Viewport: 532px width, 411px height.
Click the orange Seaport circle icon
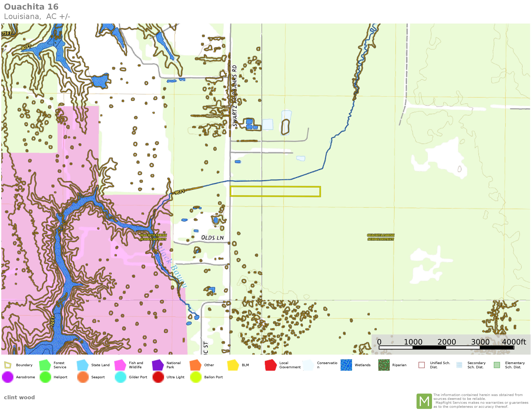[83, 377]
